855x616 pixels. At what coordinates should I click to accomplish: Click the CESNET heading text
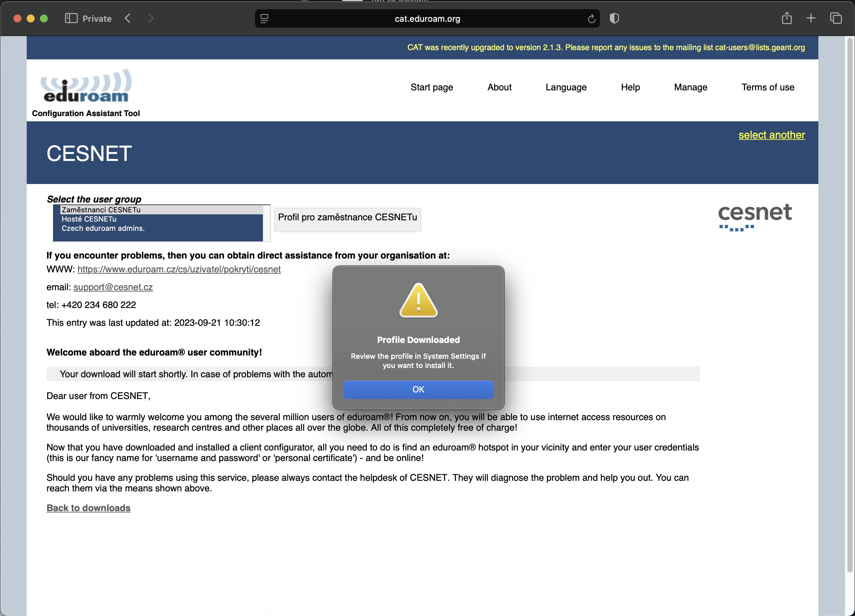(89, 153)
